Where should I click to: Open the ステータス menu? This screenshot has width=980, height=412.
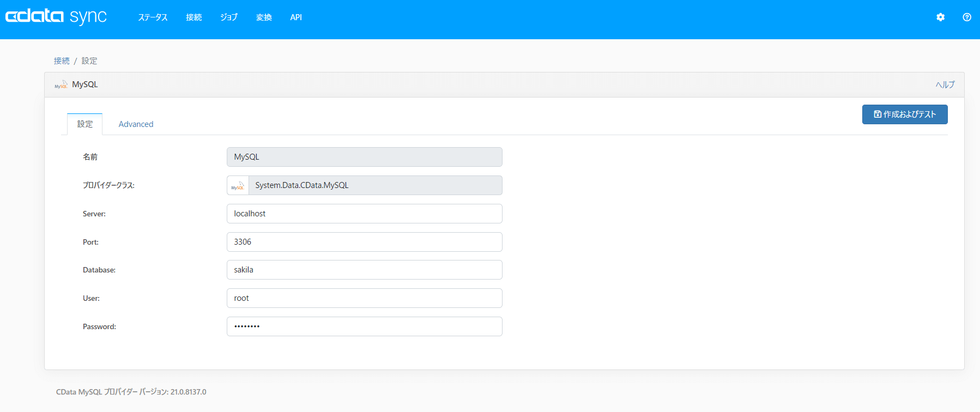153,17
